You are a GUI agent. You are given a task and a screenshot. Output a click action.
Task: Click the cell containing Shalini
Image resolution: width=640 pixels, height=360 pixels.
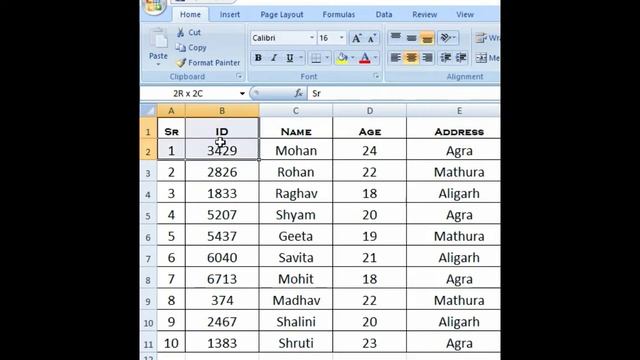(x=296, y=321)
